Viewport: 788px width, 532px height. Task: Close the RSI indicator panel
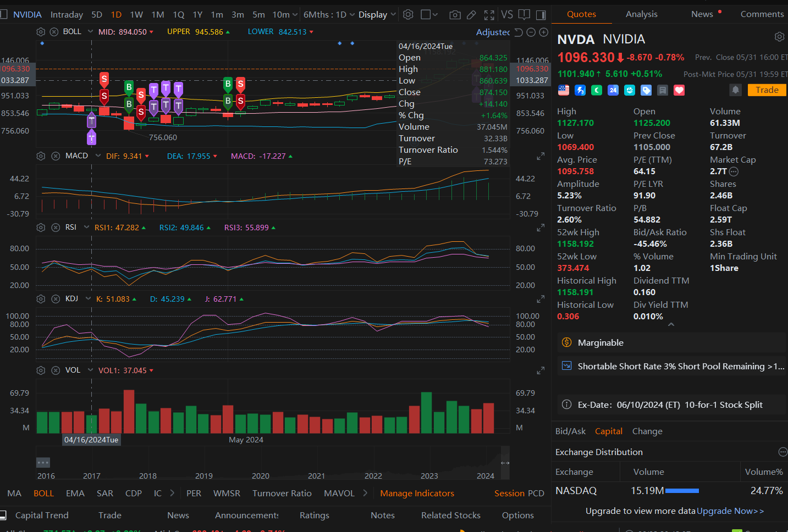56,228
